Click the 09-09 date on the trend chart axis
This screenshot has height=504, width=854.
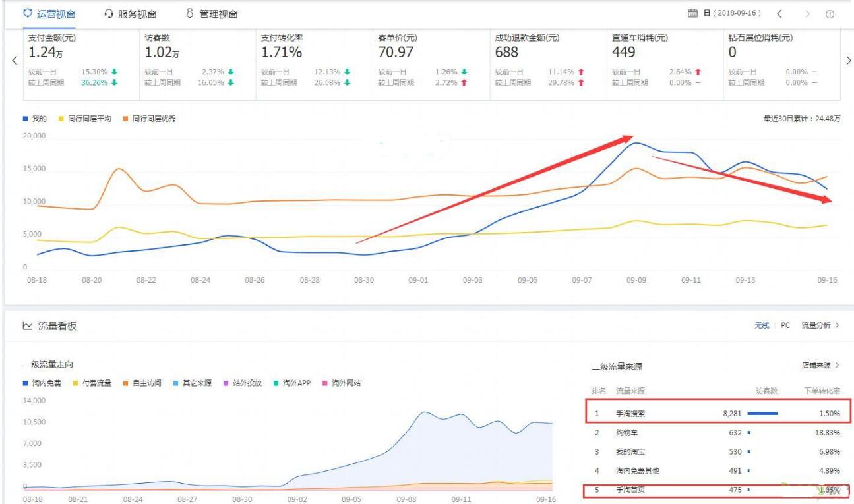tap(636, 280)
